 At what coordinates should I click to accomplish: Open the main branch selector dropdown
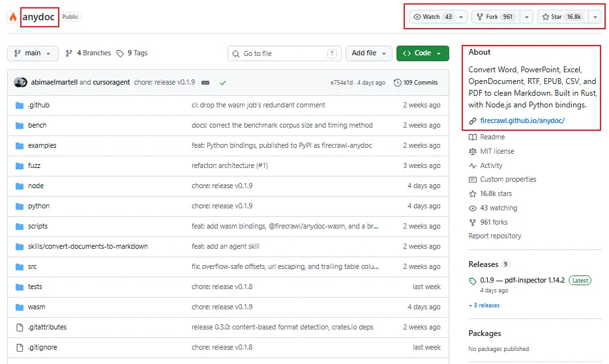click(33, 53)
